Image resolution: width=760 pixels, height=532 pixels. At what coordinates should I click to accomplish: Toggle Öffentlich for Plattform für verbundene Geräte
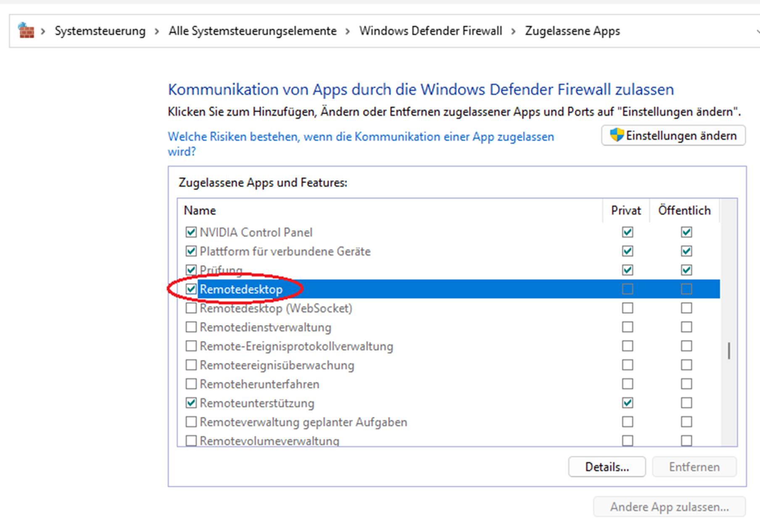point(686,251)
